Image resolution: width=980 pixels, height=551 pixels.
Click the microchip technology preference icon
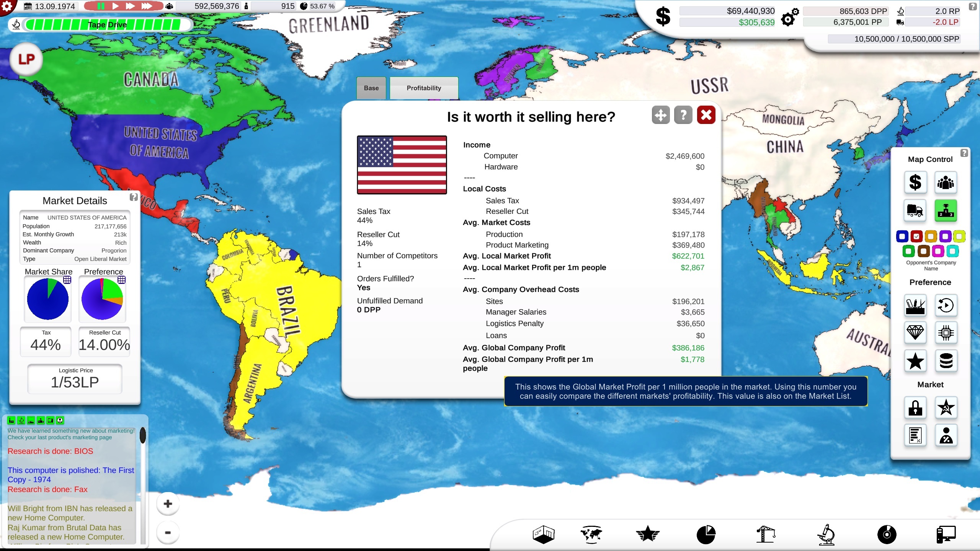[946, 333]
